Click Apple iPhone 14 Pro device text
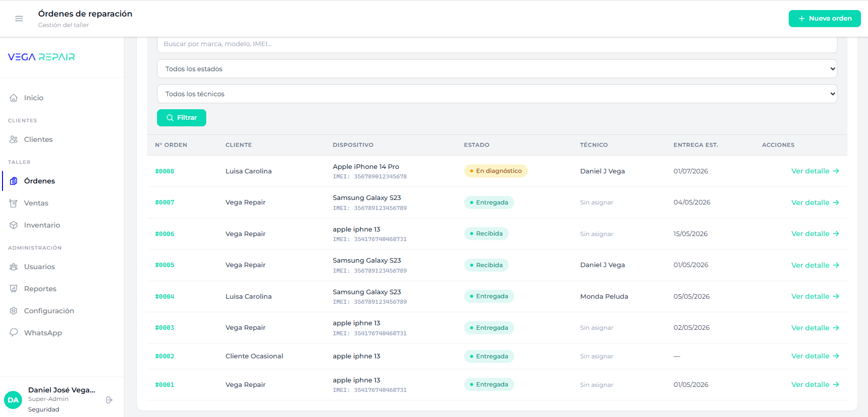This screenshot has height=417, width=868. pyautogui.click(x=366, y=166)
